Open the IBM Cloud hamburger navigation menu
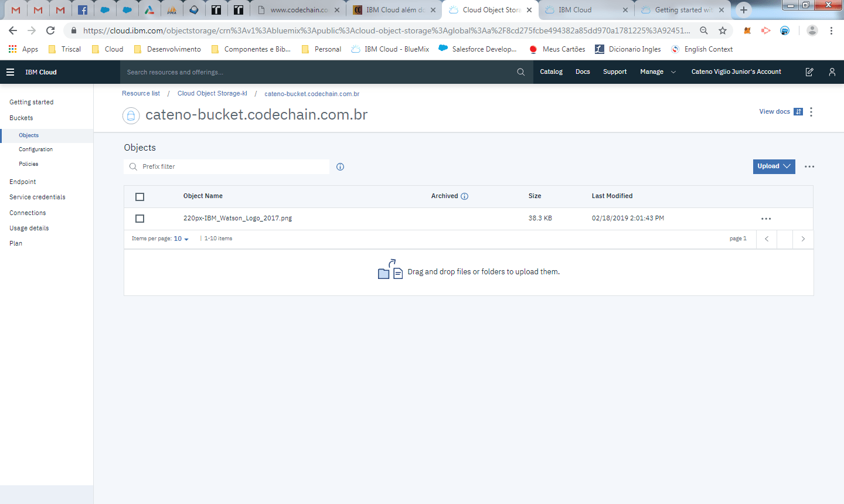Screen dimensions: 844x504 10,72
